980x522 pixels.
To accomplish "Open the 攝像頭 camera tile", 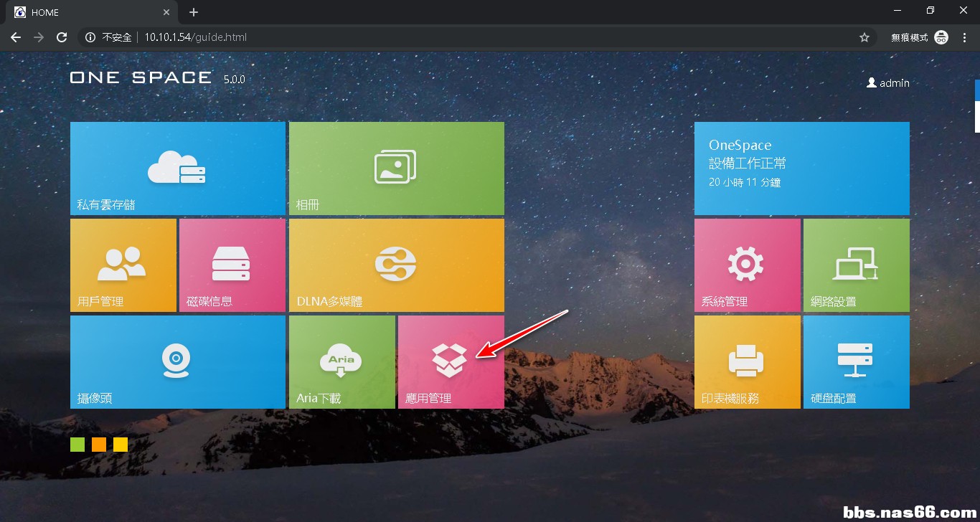I will 177,362.
